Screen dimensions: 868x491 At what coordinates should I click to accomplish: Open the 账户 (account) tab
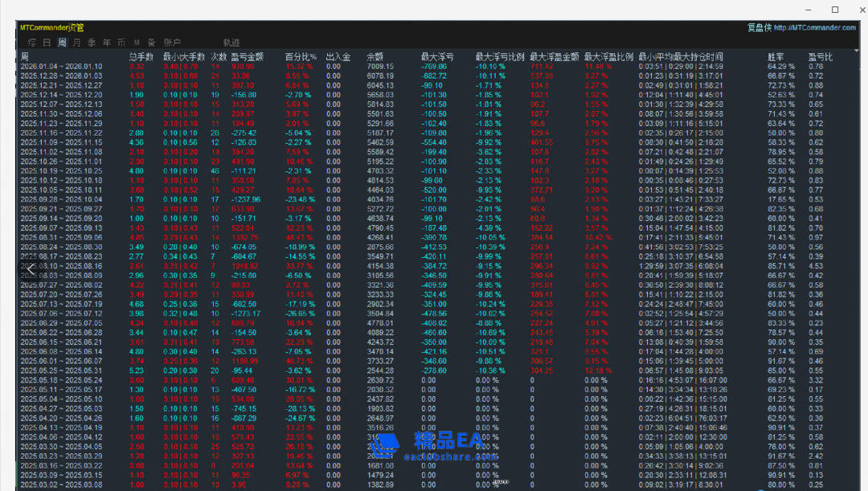click(172, 43)
